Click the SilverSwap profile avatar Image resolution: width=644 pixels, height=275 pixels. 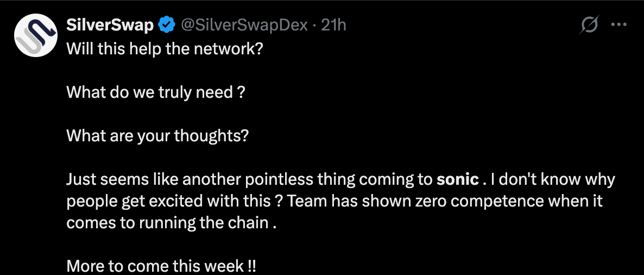pyautogui.click(x=36, y=36)
